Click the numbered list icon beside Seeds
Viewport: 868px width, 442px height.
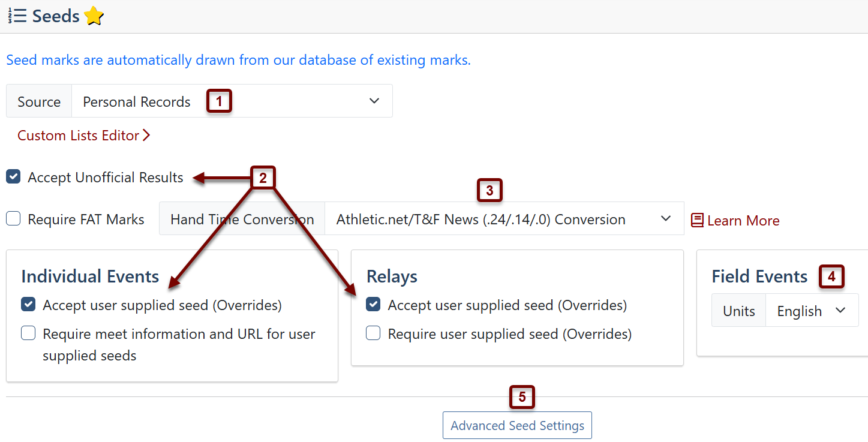point(17,16)
